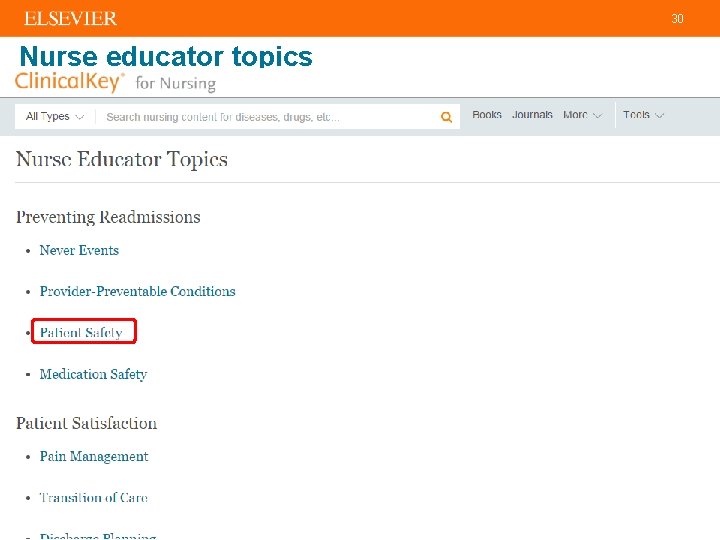Expand the More dropdown menu

pos(582,115)
